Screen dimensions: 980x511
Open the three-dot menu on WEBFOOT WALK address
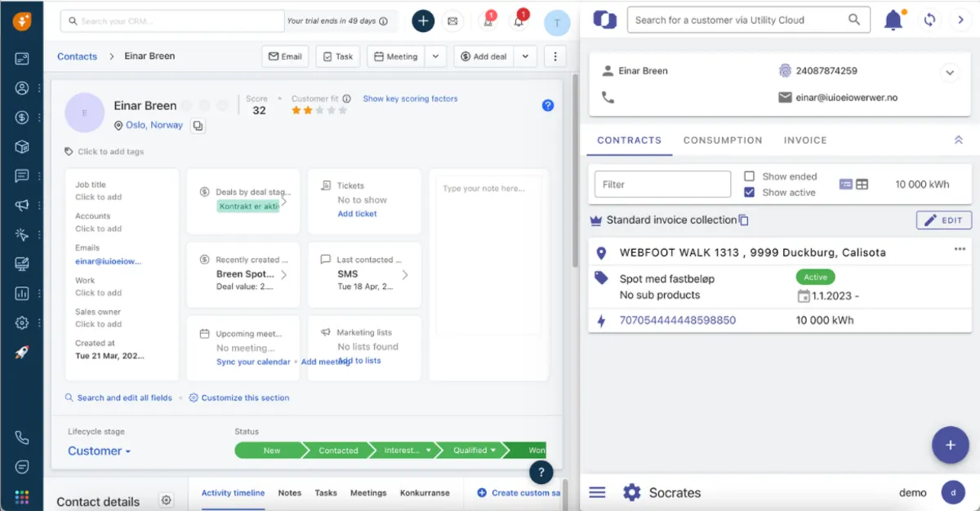click(960, 250)
